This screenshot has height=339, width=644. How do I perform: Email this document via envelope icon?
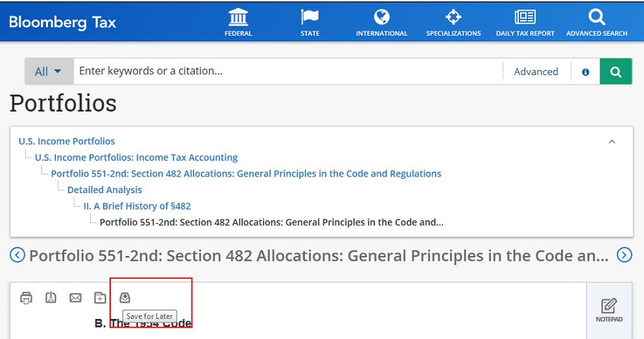[75, 298]
